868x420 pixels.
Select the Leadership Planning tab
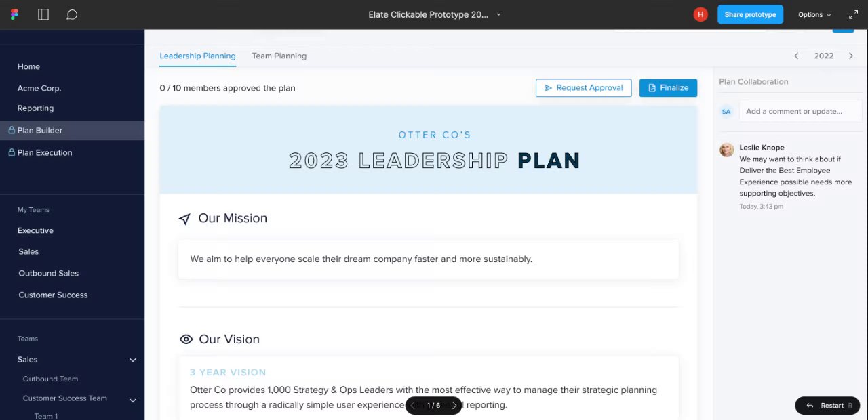pyautogui.click(x=197, y=56)
